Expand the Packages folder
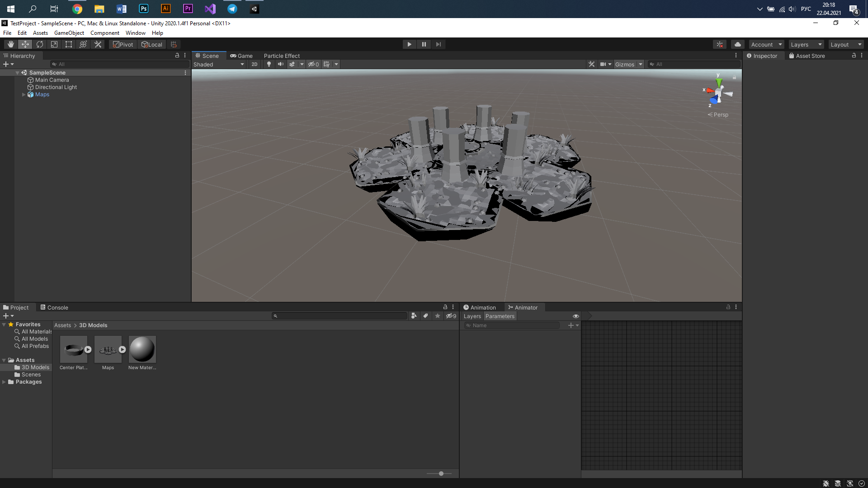Viewport: 868px width, 488px height. click(4, 382)
